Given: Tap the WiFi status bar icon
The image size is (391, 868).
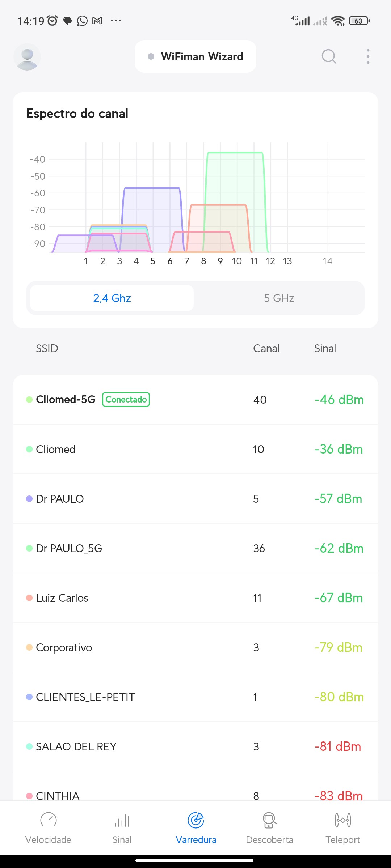Looking at the screenshot, I should [338, 21].
